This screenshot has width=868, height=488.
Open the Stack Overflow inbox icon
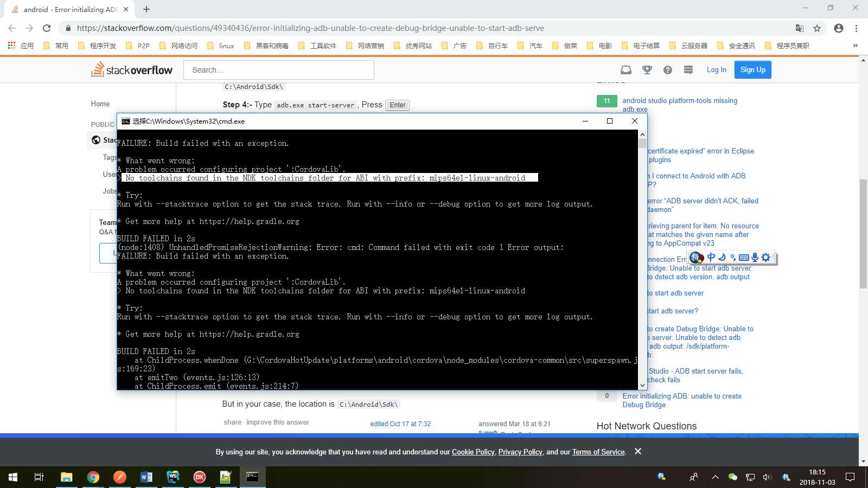point(626,70)
